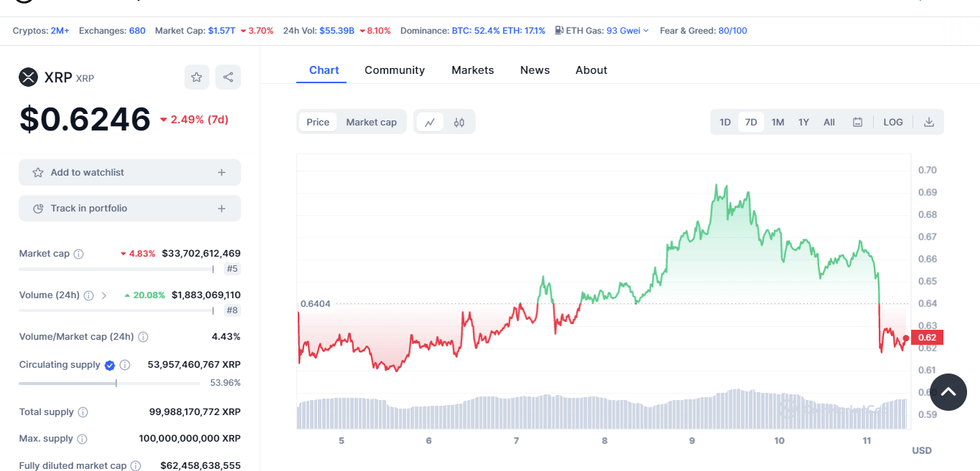Select the 7D time range
Screen dimensions: 980x471
click(x=751, y=122)
